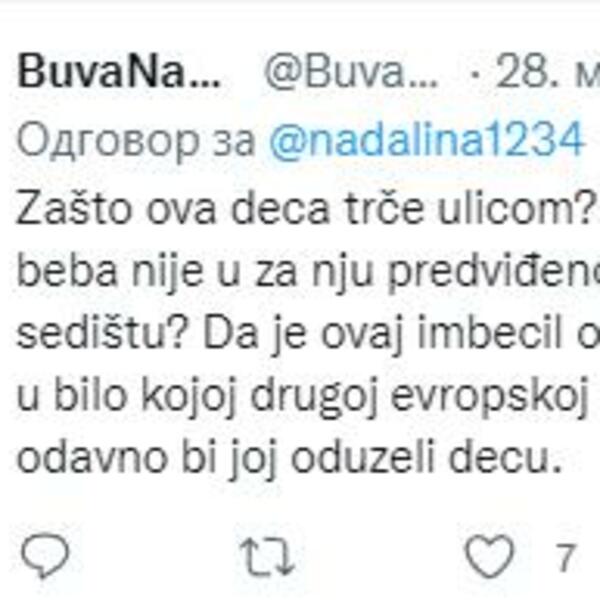Click the word 'predviđeno' in the tweet
The width and height of the screenshot is (600, 600).
pyautogui.click(x=494, y=274)
